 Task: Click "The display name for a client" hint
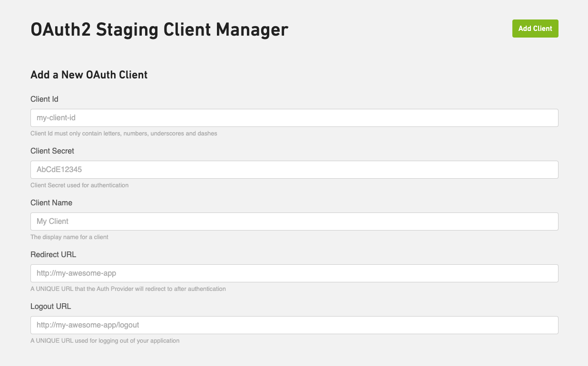coord(69,237)
